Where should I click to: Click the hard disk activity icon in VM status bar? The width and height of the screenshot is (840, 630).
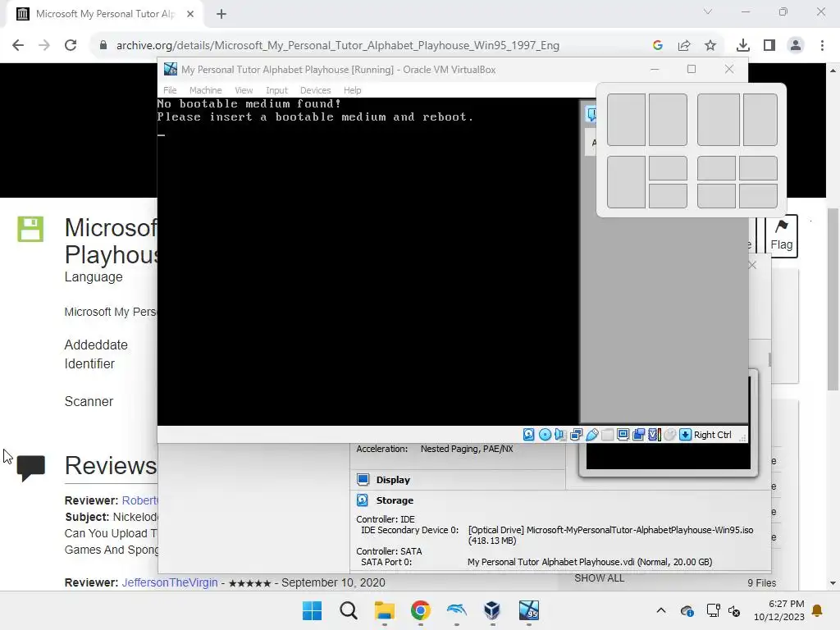(529, 435)
